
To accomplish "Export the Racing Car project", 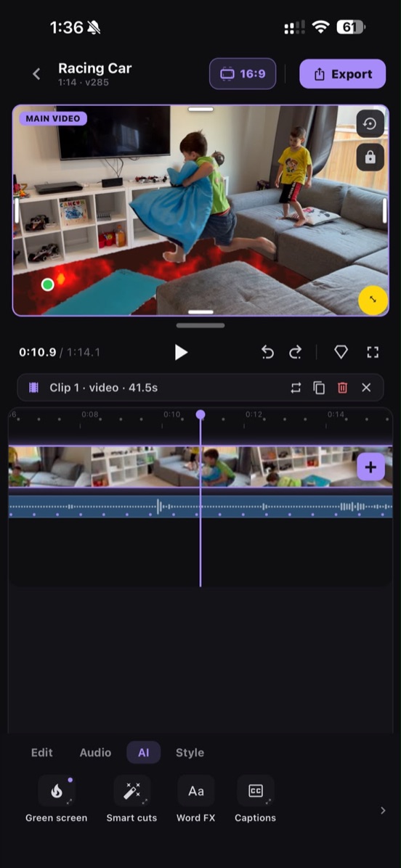I will pos(342,73).
